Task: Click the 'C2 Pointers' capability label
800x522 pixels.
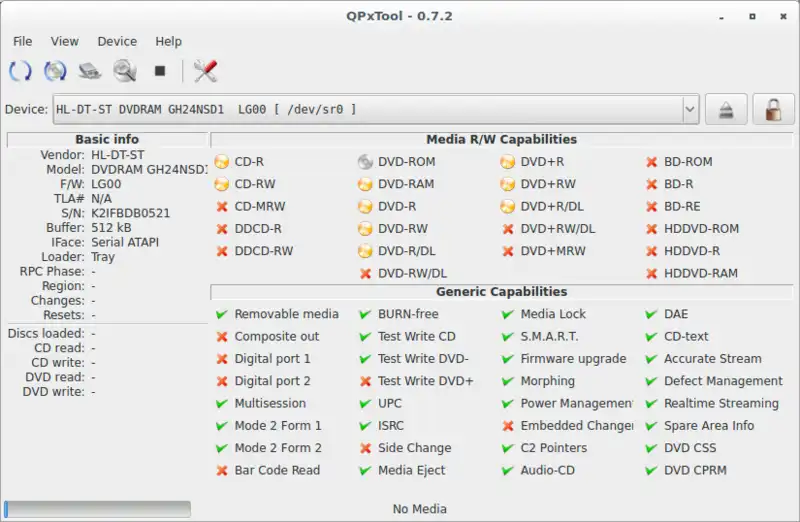Action: (x=554, y=448)
